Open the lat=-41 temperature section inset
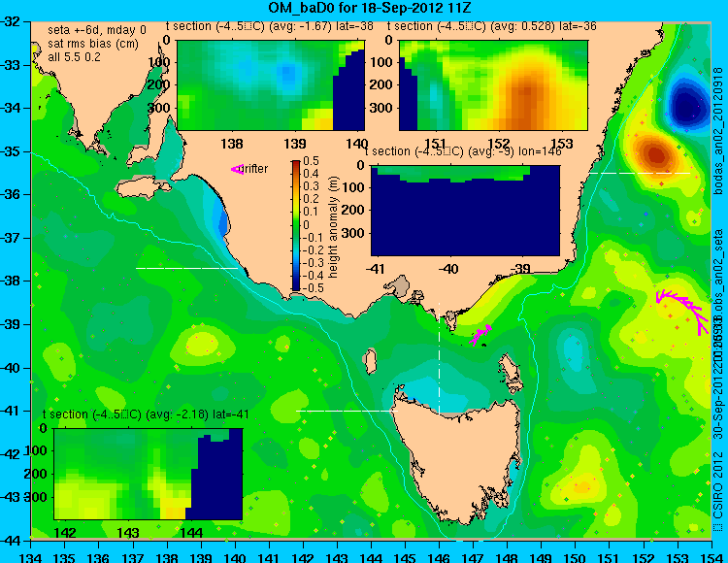Viewport: 728px width, 563px height. tap(149, 474)
